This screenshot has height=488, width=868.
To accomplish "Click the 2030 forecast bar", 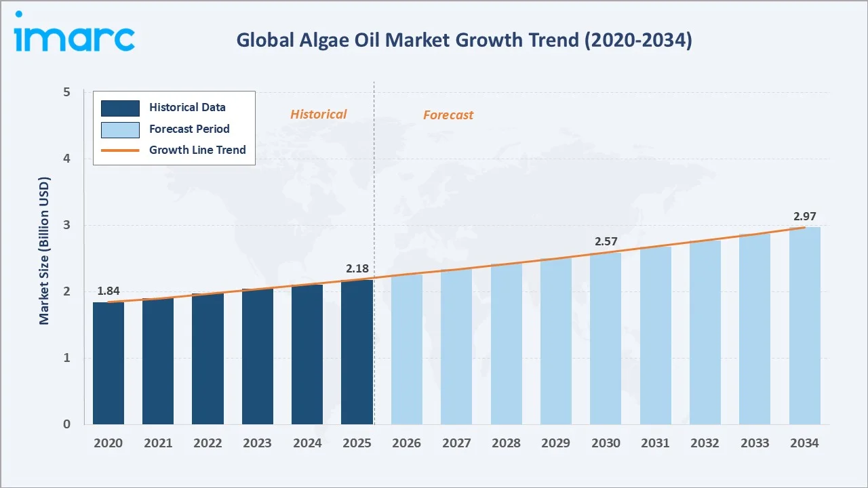I will point(606,339).
